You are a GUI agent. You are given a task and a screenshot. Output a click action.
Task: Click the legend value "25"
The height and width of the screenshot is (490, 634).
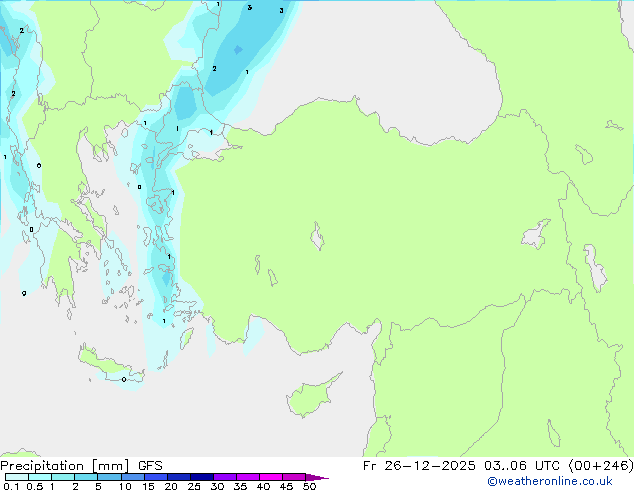194,486
